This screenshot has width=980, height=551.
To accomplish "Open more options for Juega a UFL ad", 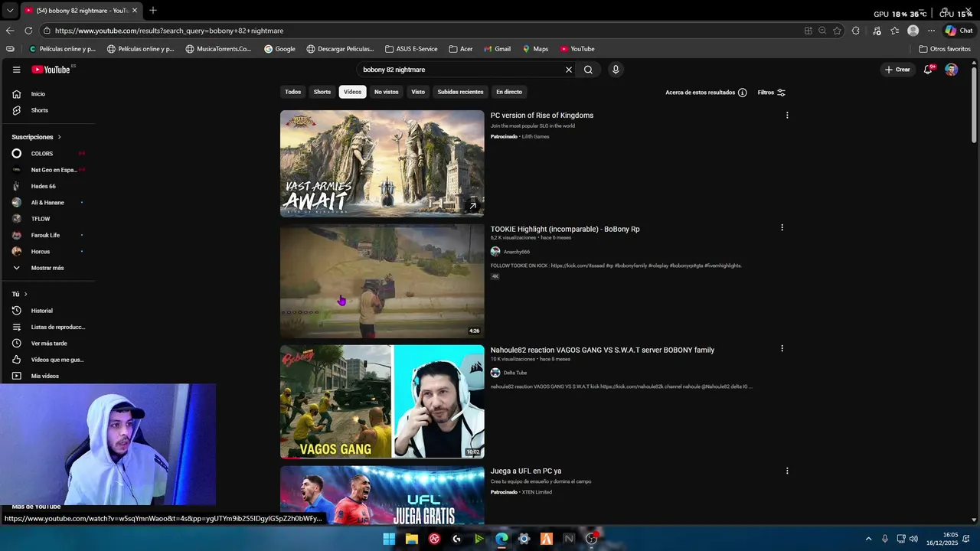I will pyautogui.click(x=787, y=471).
